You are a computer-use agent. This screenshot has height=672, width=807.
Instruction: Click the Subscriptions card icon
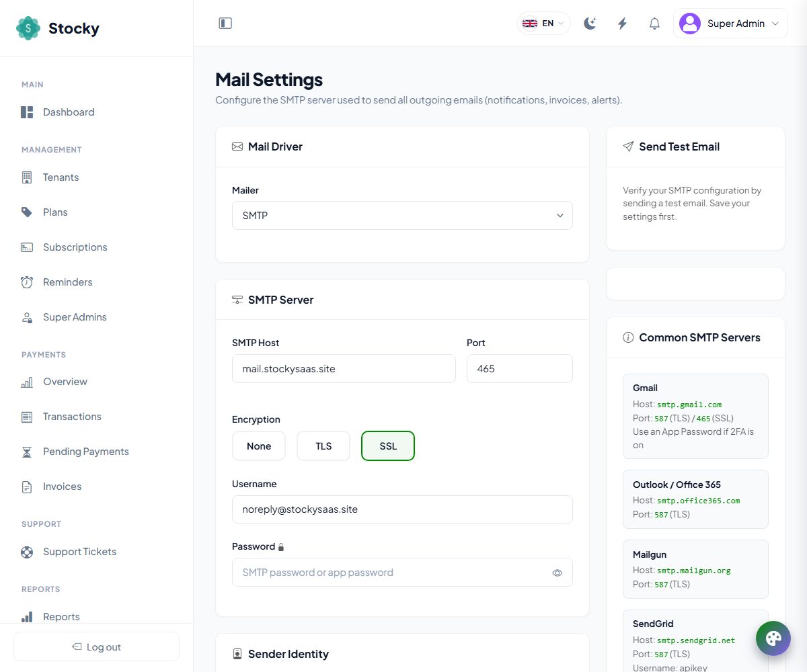(x=27, y=247)
